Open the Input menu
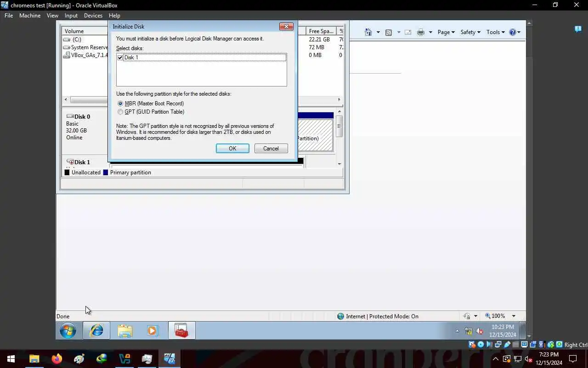The image size is (588, 368). click(x=71, y=16)
